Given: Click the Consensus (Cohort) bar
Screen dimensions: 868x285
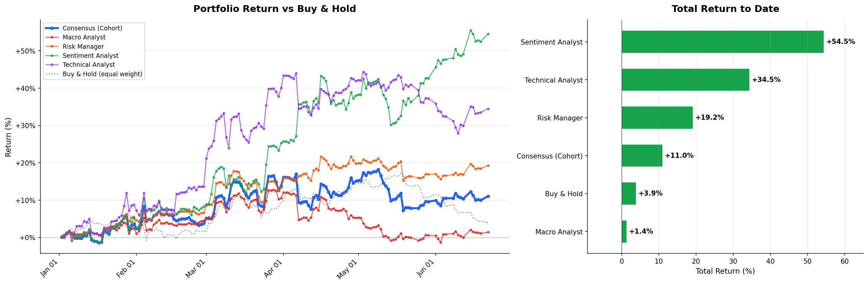Looking at the screenshot, I should tap(642, 156).
